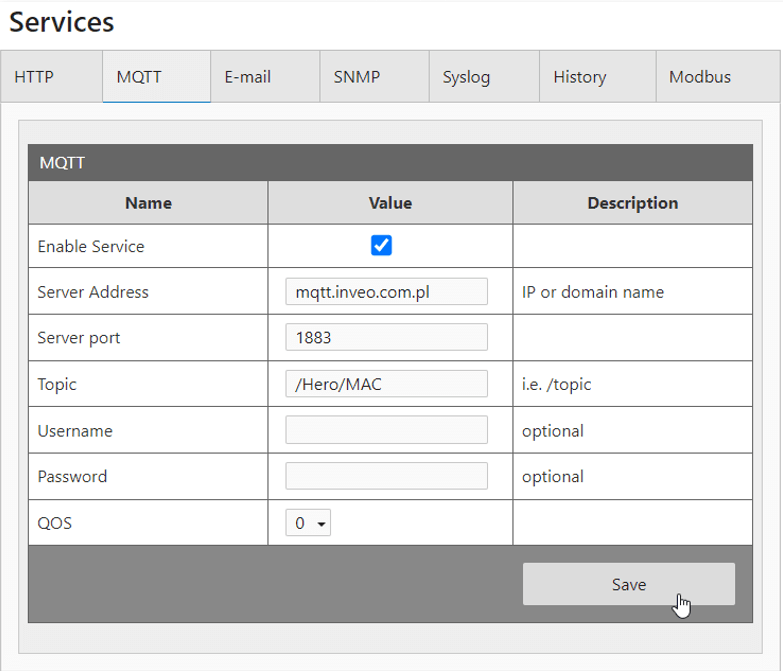783x671 pixels.
Task: Disable the Enable Service checkbox
Action: tap(381, 245)
